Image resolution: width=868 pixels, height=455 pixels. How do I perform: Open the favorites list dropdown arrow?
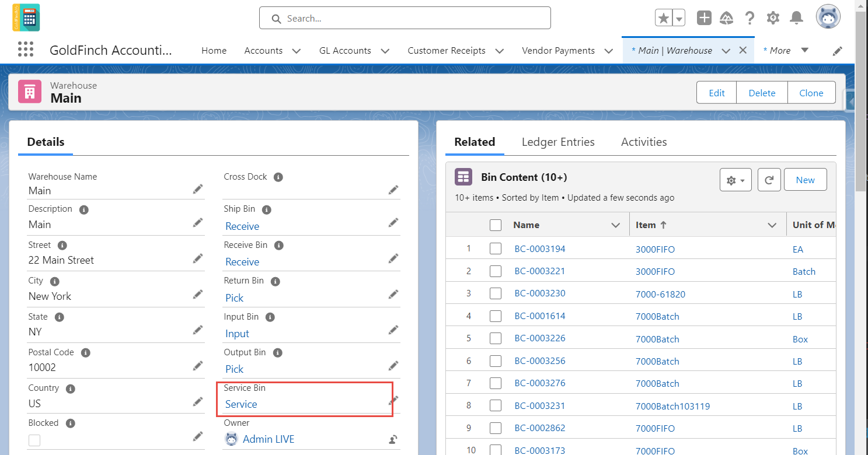click(x=679, y=18)
